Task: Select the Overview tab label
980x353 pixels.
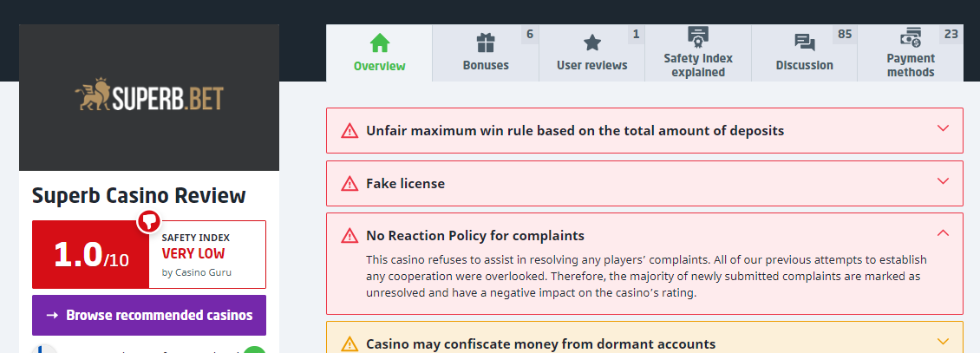Action: click(x=380, y=66)
